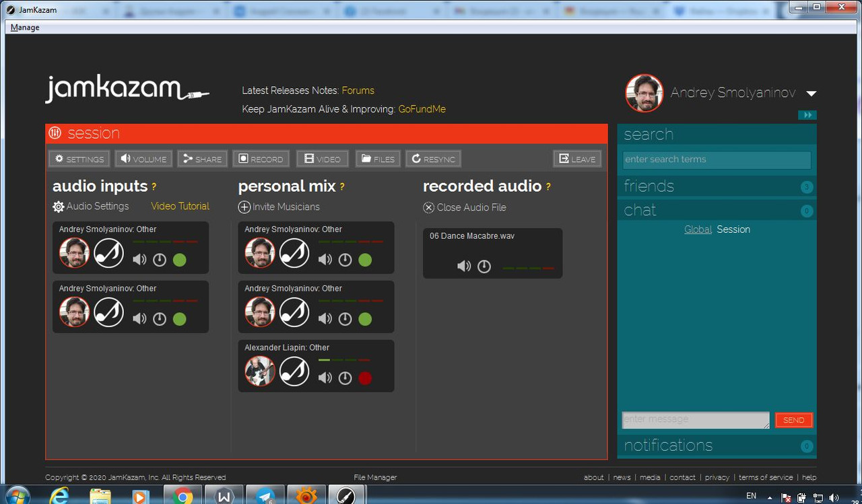Image resolution: width=862 pixels, height=504 pixels.
Task: Open the Forums link
Action: coord(358,90)
